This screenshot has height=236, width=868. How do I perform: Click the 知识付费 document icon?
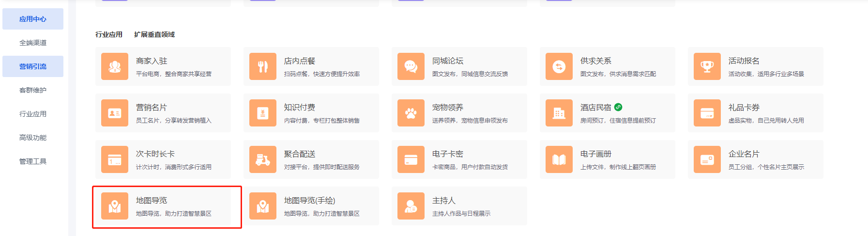click(x=263, y=113)
